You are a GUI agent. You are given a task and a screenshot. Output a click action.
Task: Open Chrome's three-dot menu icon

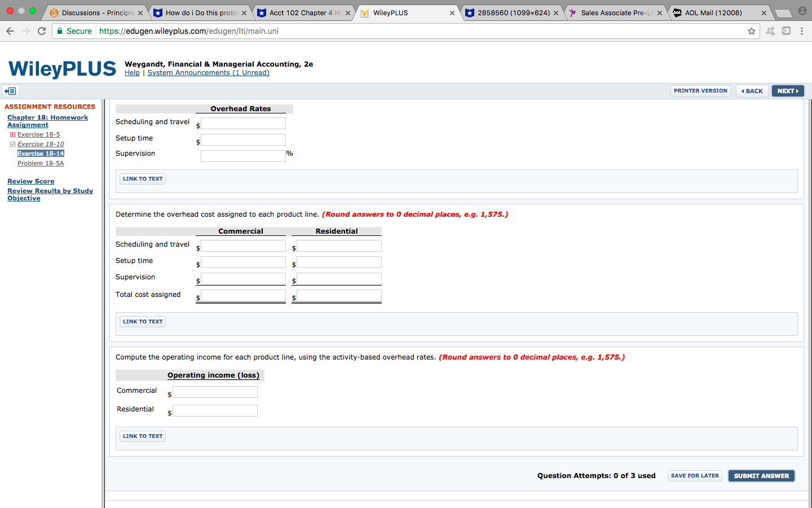point(802,32)
